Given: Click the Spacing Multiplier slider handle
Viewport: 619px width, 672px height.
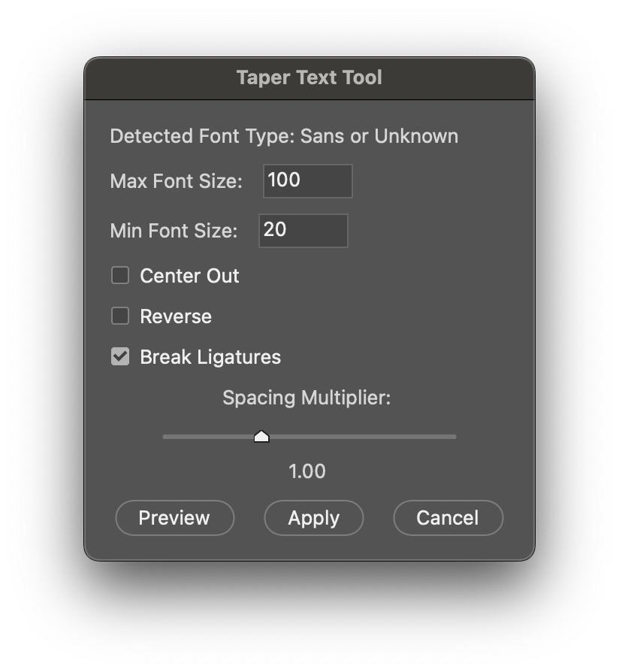Looking at the screenshot, I should pos(263,436).
